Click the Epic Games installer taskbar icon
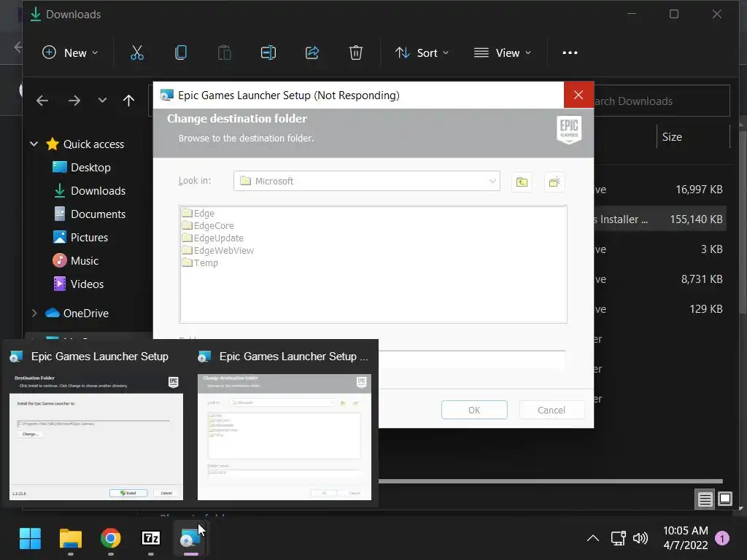Viewport: 747px width, 560px height. [x=191, y=539]
